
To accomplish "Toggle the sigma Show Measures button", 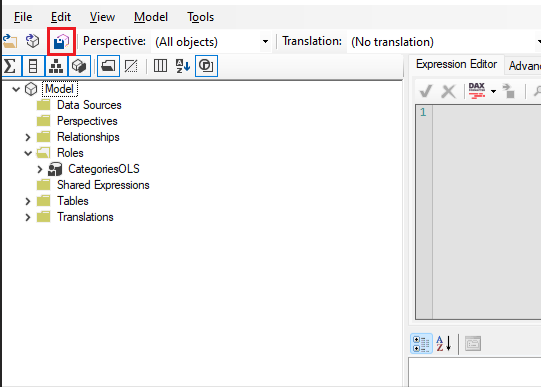I will click(x=10, y=66).
